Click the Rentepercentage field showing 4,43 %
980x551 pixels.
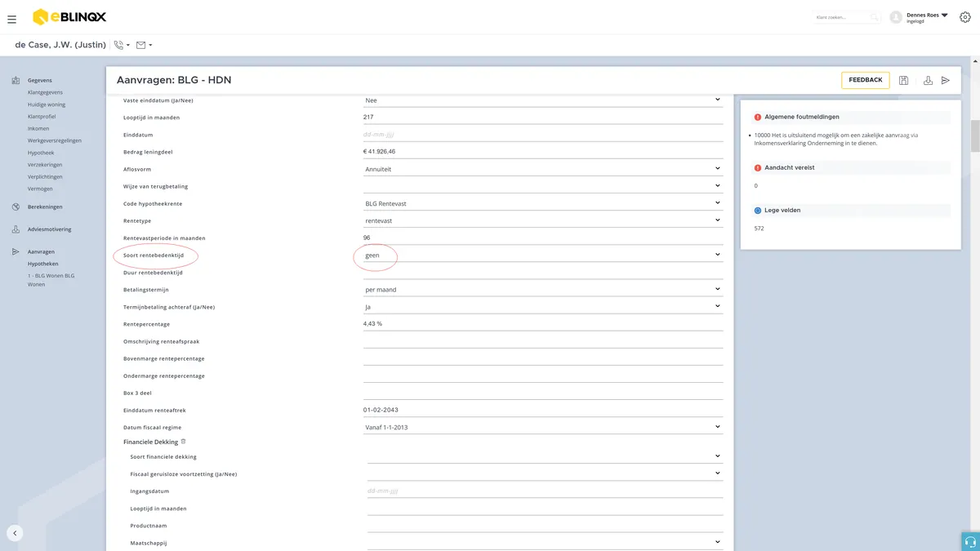tap(543, 324)
